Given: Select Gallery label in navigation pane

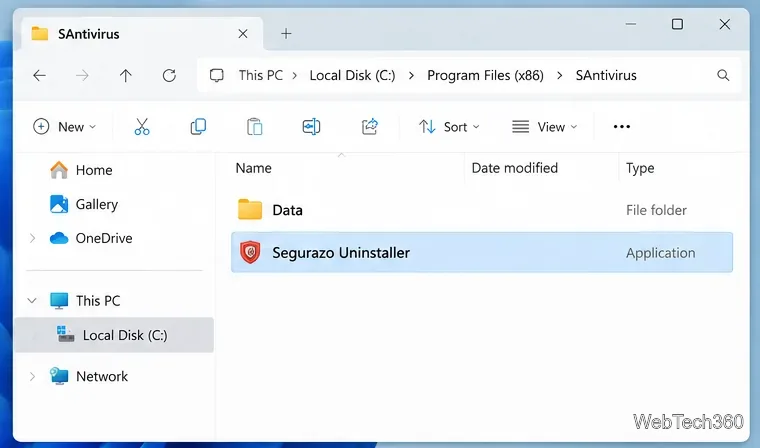Looking at the screenshot, I should (x=96, y=204).
